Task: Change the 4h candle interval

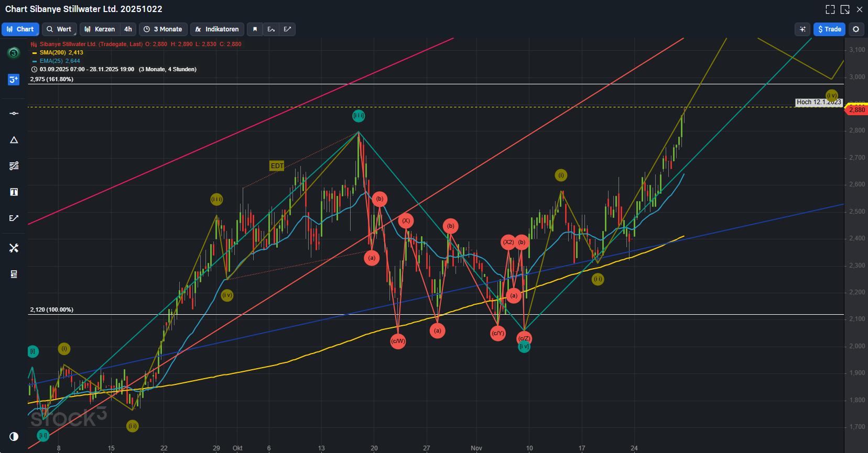Action: click(128, 29)
